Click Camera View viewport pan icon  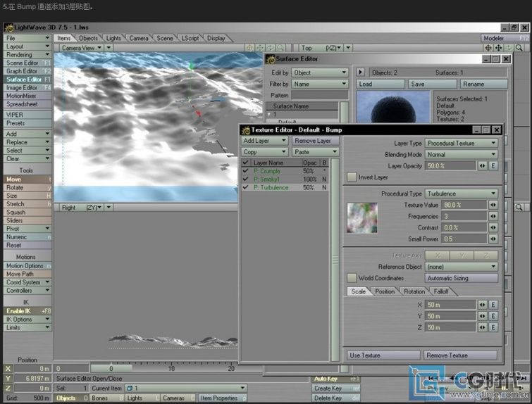[x=260, y=48]
